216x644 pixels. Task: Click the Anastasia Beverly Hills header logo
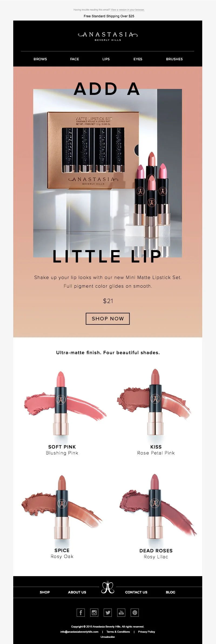click(x=108, y=36)
